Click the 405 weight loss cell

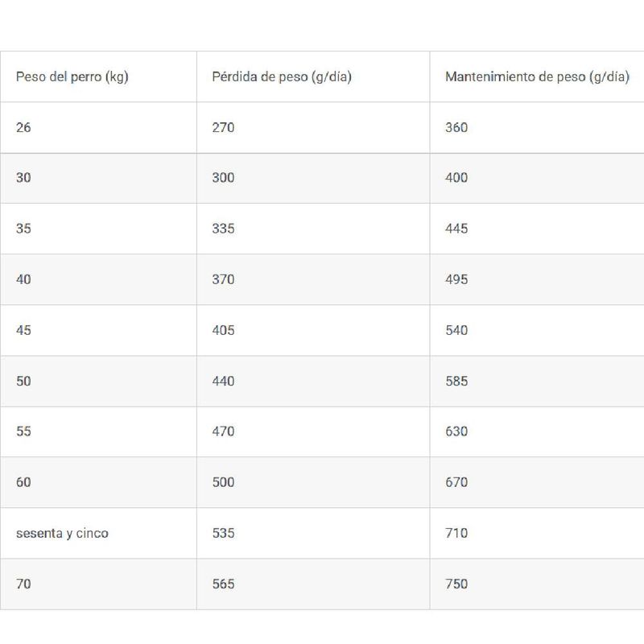tap(223, 330)
